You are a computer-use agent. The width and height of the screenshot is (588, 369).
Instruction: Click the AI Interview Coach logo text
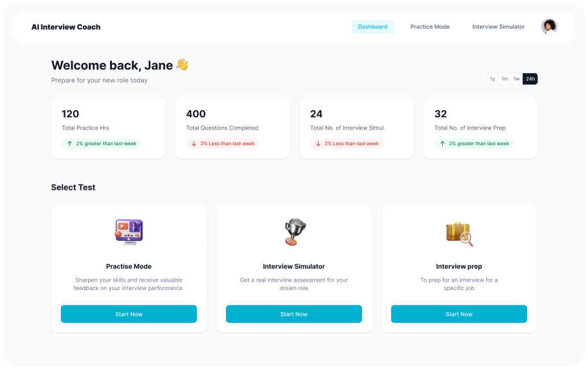66,27
